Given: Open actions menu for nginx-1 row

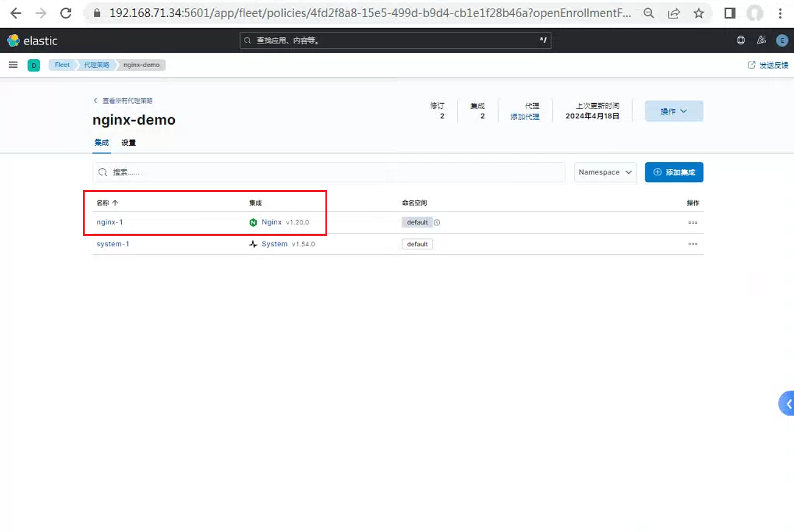Looking at the screenshot, I should pos(693,222).
